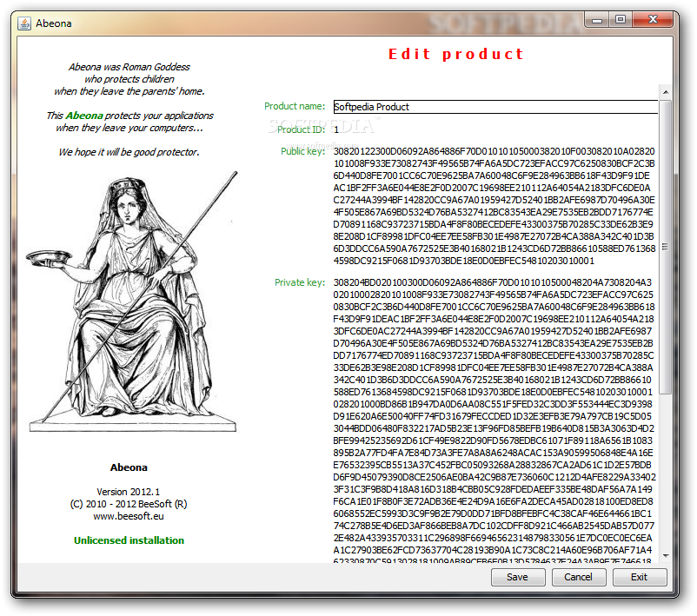Click the Private key label
This screenshot has height=616, width=697.
pos(300,282)
